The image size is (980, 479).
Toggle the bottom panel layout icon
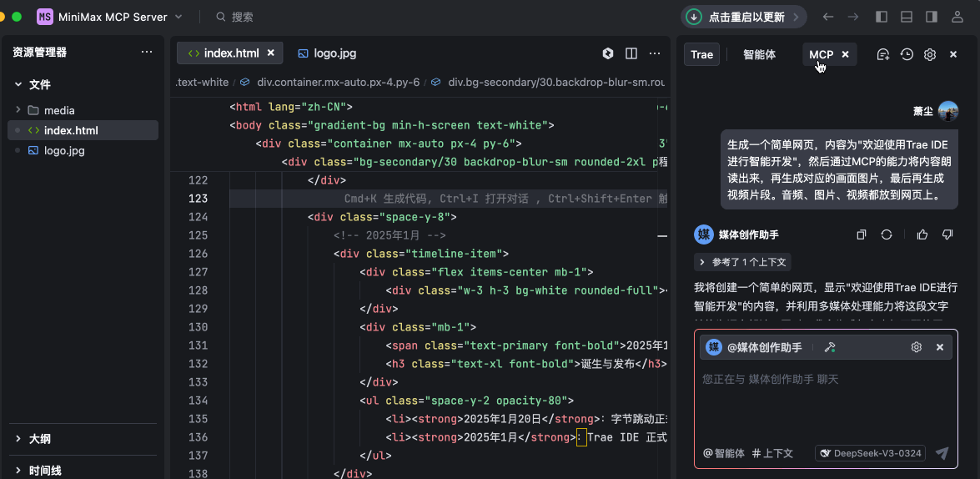[907, 17]
